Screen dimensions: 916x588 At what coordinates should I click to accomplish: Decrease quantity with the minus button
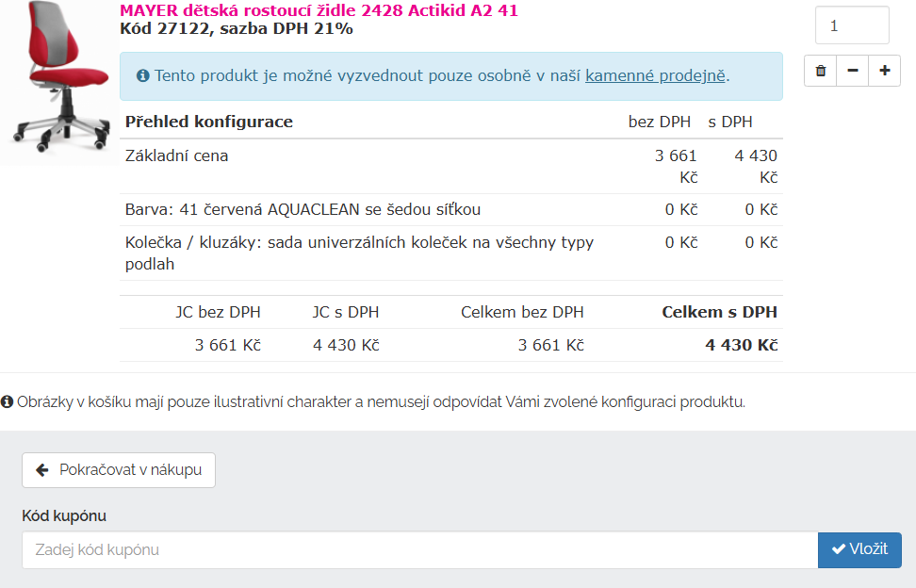[x=852, y=71]
